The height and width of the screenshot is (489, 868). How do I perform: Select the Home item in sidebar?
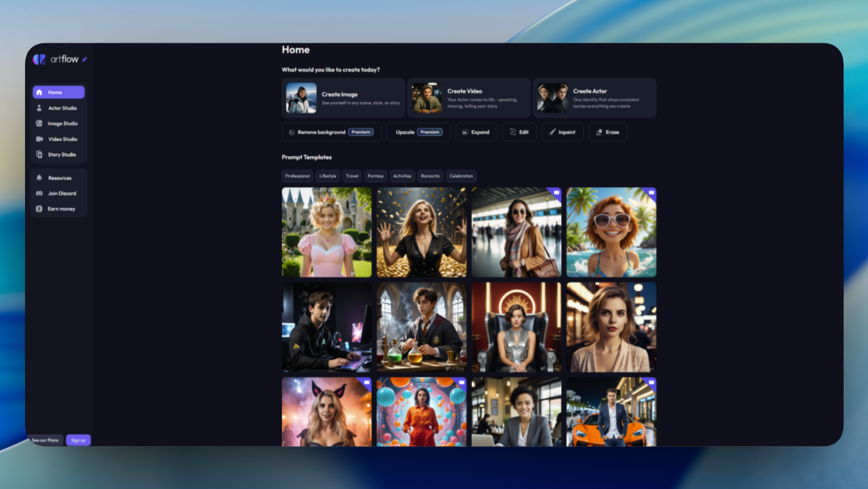point(58,92)
